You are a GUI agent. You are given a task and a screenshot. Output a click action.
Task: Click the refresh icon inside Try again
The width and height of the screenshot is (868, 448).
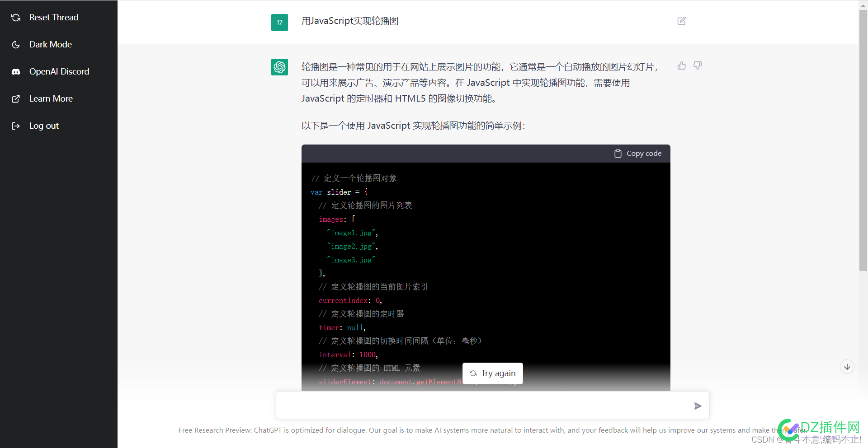tap(473, 373)
